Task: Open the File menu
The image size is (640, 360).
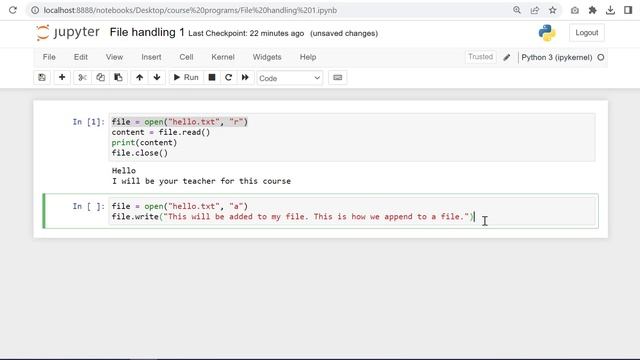Action: [49, 57]
